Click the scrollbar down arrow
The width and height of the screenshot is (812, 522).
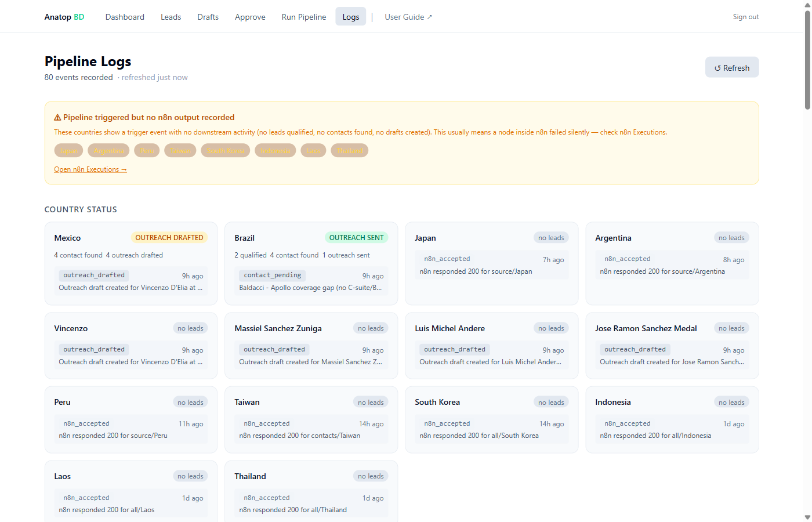click(x=807, y=517)
